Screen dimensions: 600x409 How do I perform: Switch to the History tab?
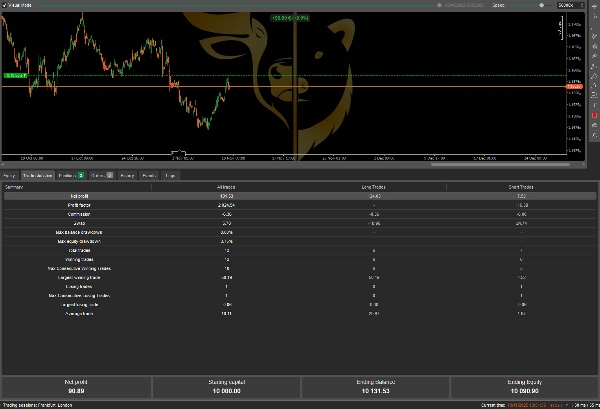click(x=127, y=176)
